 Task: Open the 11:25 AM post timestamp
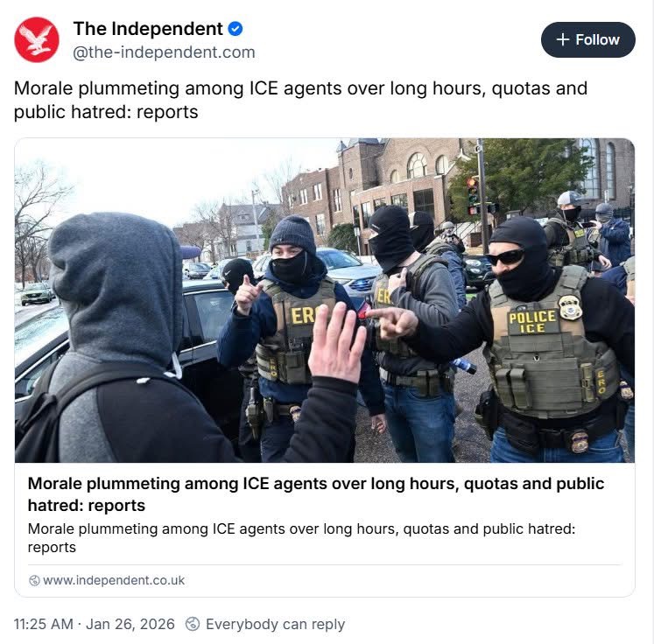[x=44, y=624]
